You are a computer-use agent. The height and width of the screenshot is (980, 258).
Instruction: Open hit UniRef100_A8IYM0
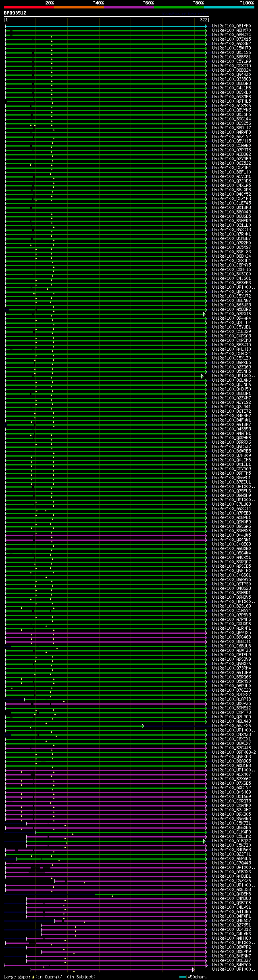tap(231, 26)
